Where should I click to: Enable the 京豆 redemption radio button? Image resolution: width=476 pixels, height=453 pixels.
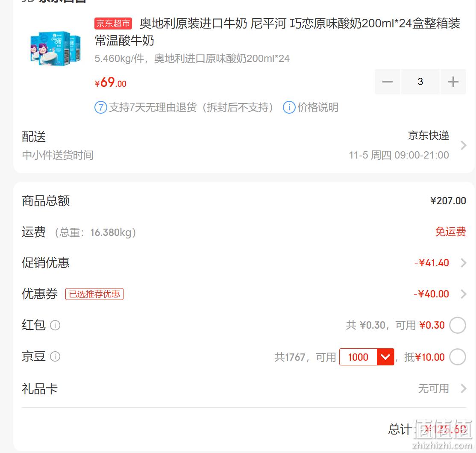point(458,357)
